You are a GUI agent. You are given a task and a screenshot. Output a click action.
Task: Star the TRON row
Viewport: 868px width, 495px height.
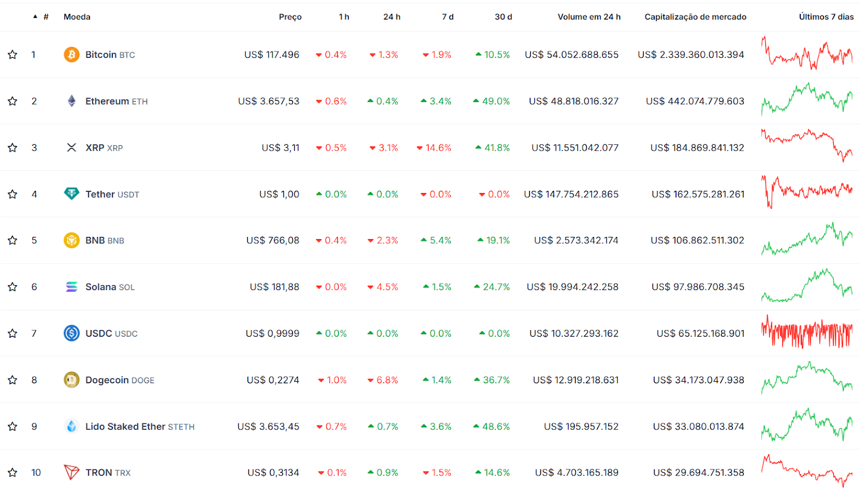[x=12, y=473]
